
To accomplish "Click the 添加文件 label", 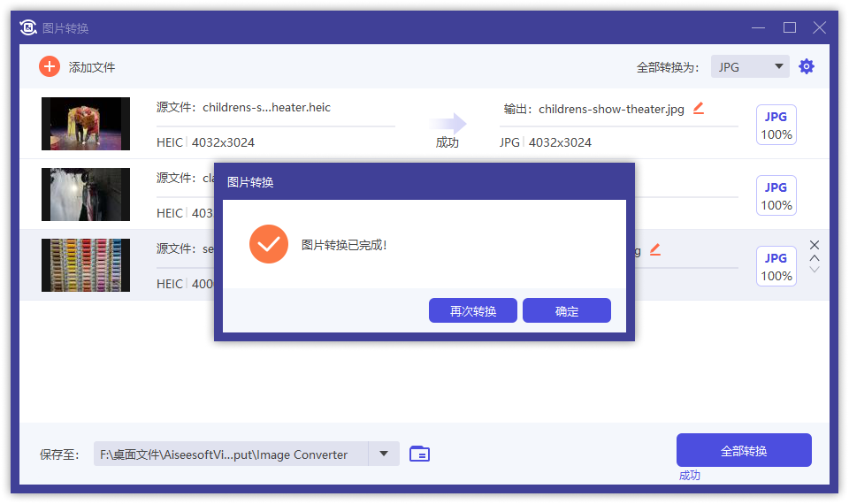I will (91, 67).
